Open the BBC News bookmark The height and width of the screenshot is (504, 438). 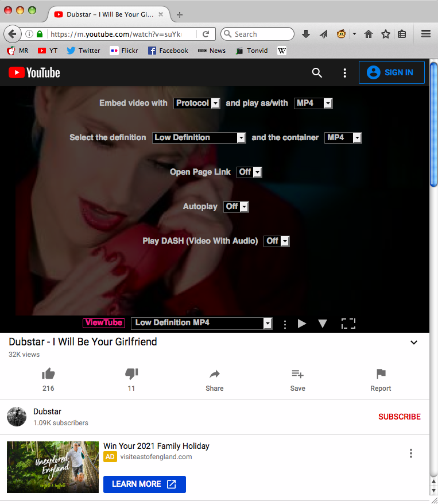(212, 51)
